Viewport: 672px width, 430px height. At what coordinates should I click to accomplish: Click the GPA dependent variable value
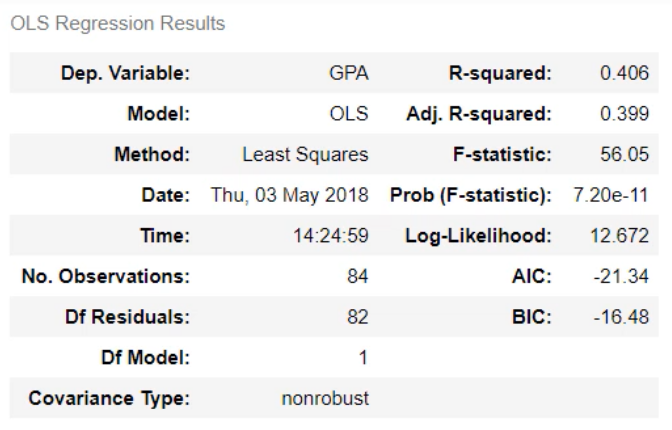[x=348, y=74]
